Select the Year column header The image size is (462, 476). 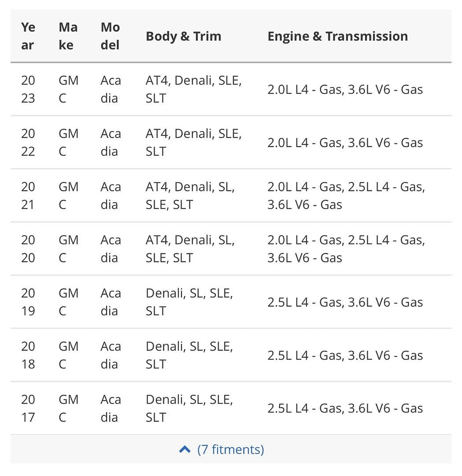(x=28, y=36)
